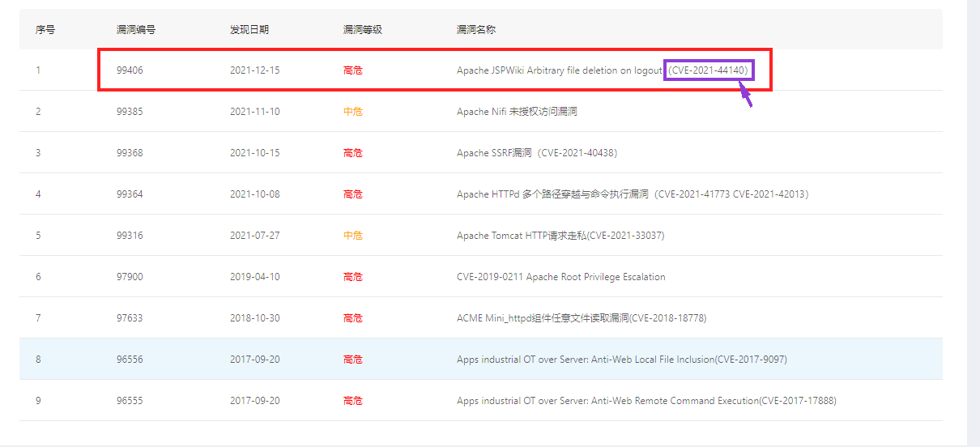Click the date 2021-12-15
This screenshot has width=980, height=447.
(x=255, y=70)
